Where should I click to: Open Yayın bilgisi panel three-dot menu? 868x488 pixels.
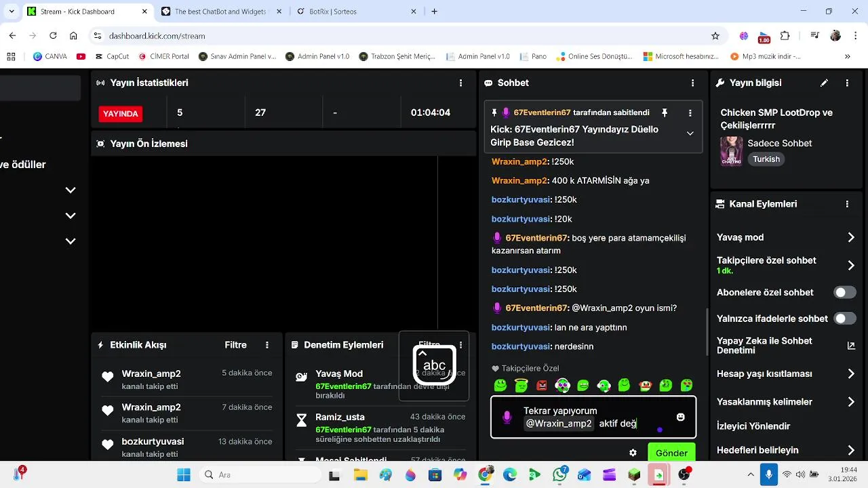click(x=847, y=83)
